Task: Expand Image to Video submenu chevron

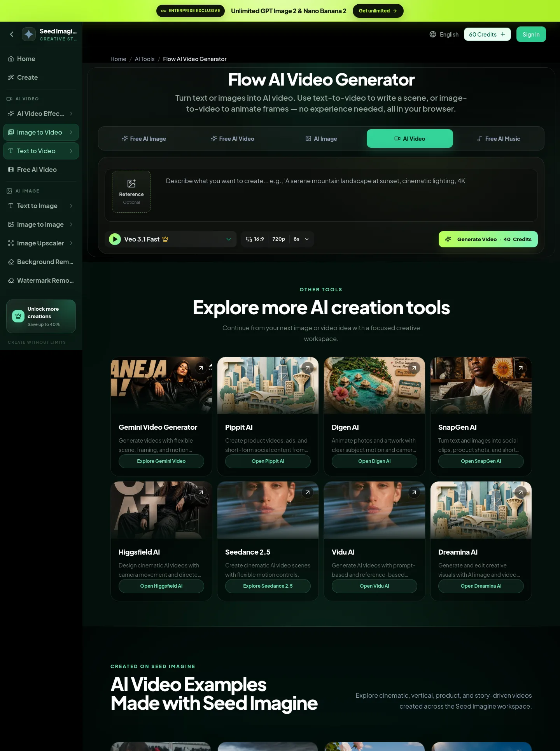Action: [x=71, y=132]
